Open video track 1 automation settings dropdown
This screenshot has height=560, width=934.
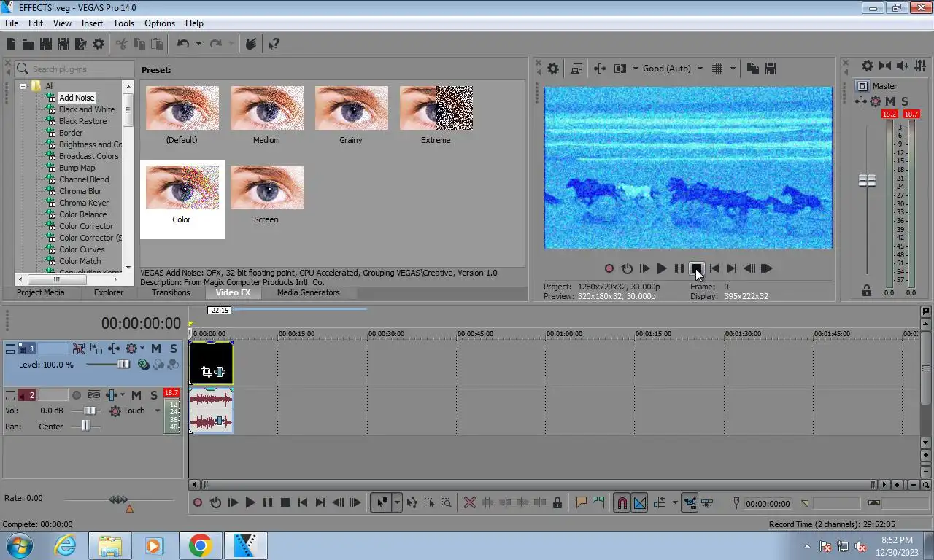[x=142, y=349]
